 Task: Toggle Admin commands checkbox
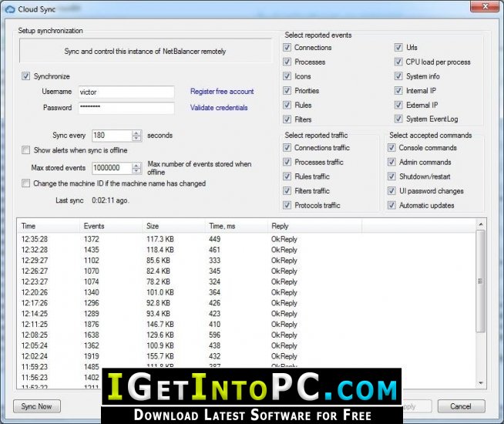[x=391, y=162]
